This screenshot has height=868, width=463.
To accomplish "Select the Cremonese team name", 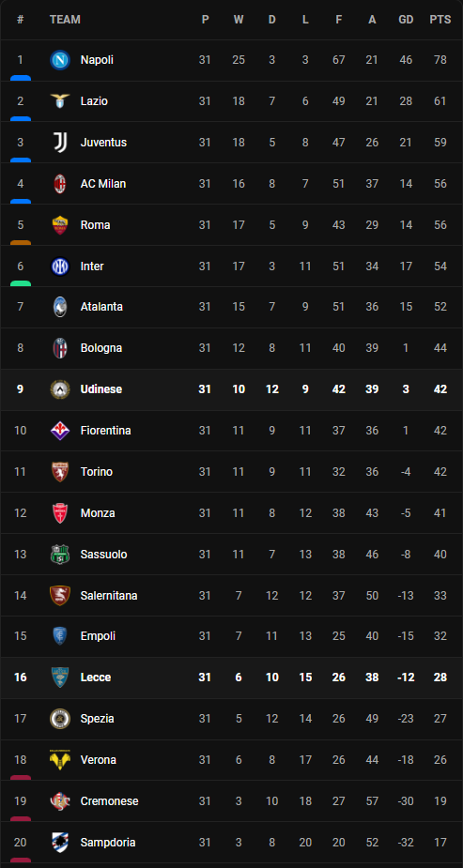I will (109, 801).
